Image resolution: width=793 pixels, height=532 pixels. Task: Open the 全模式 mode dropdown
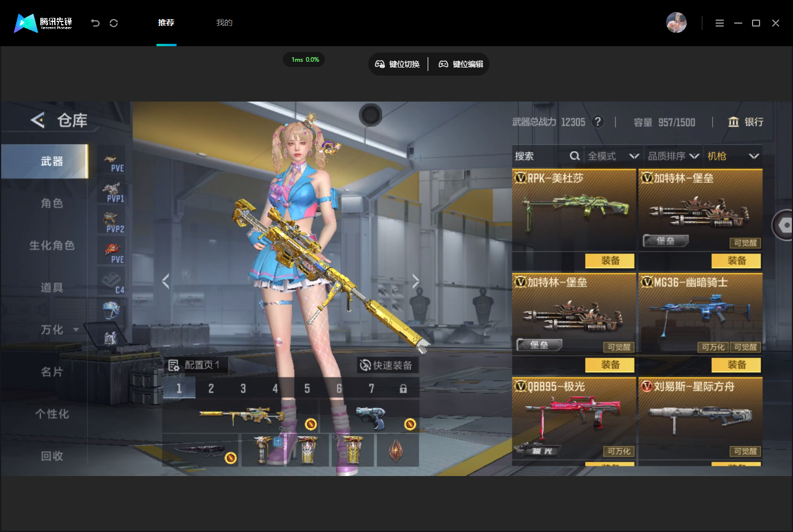click(613, 156)
